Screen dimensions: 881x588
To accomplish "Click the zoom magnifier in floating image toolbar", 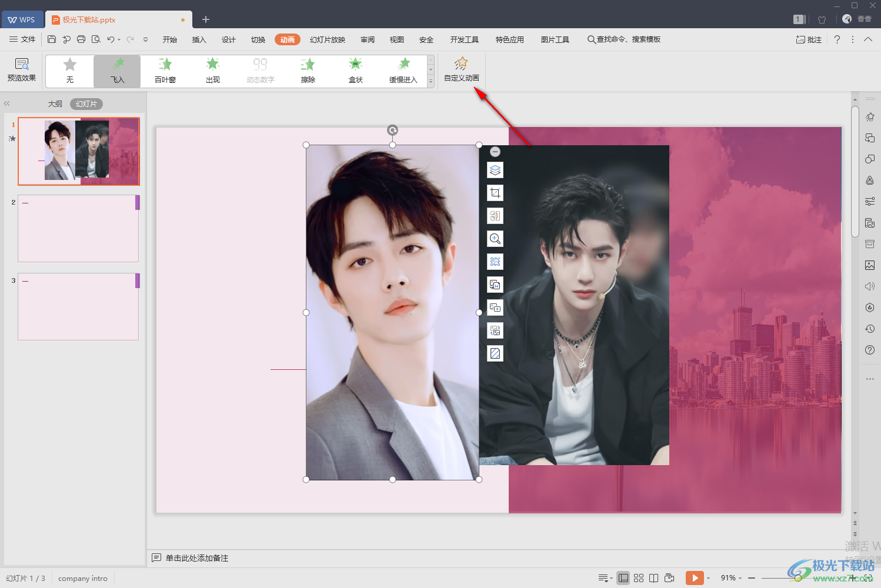I will click(x=495, y=239).
